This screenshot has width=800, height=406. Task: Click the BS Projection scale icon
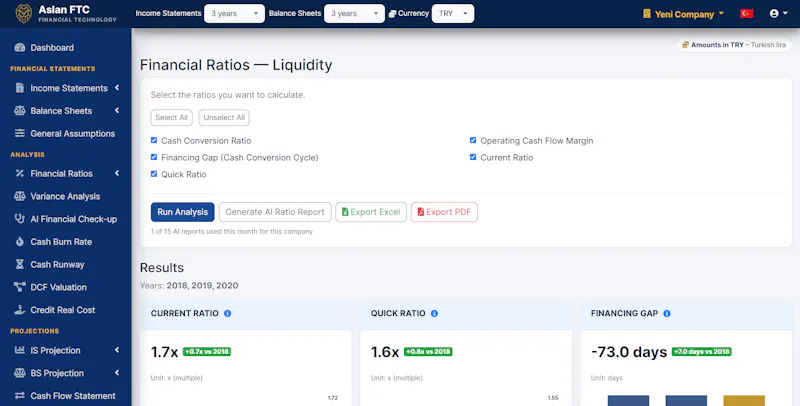(20, 373)
